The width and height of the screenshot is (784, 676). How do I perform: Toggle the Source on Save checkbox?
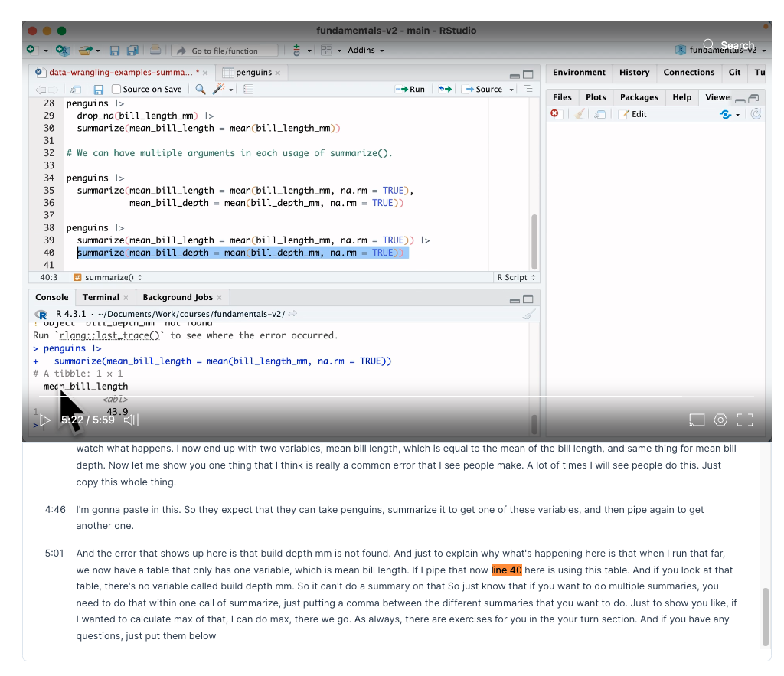(116, 89)
